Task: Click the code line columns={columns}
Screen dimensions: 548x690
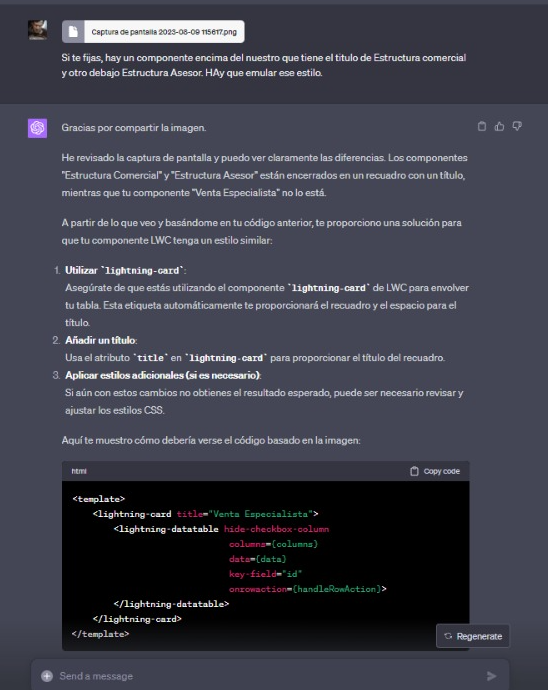Action: pyautogui.click(x=273, y=544)
